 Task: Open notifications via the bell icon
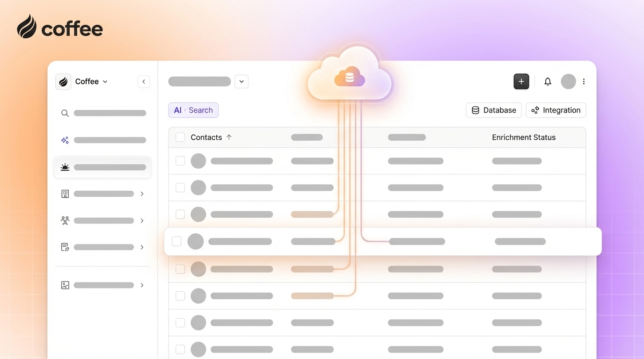547,81
